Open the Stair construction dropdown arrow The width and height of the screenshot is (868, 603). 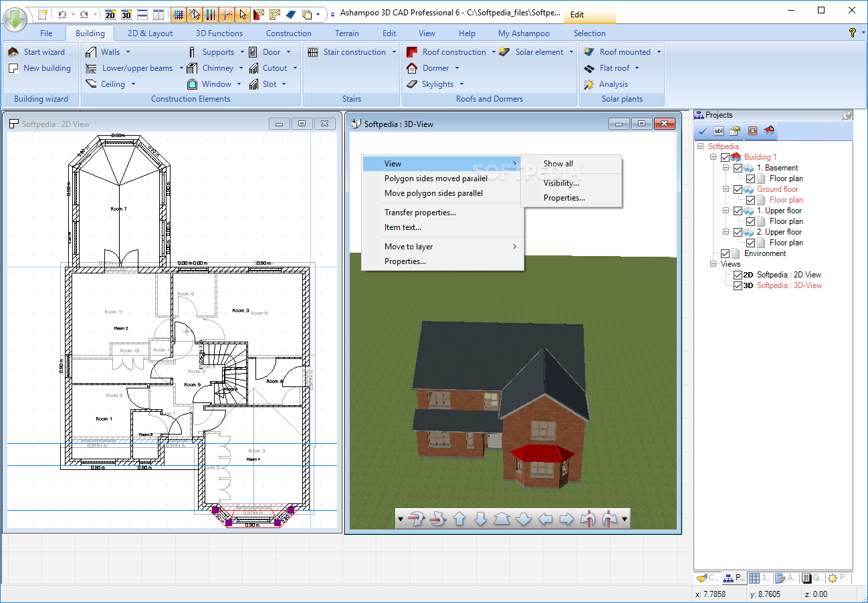coord(394,51)
